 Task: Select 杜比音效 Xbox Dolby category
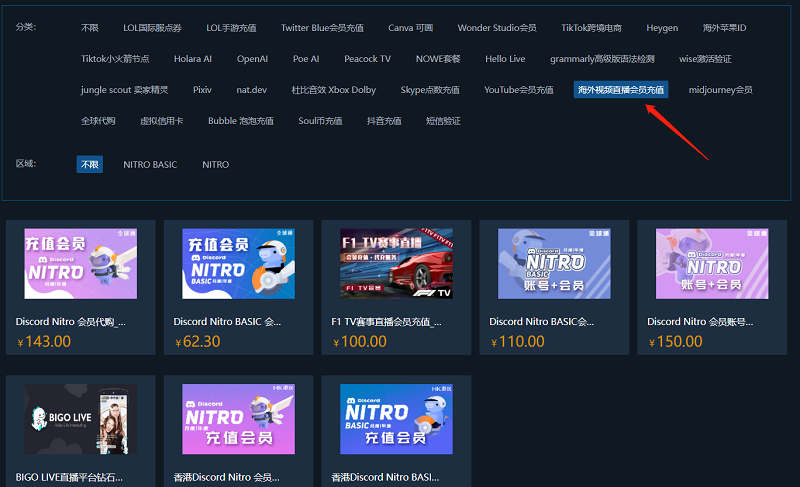334,90
